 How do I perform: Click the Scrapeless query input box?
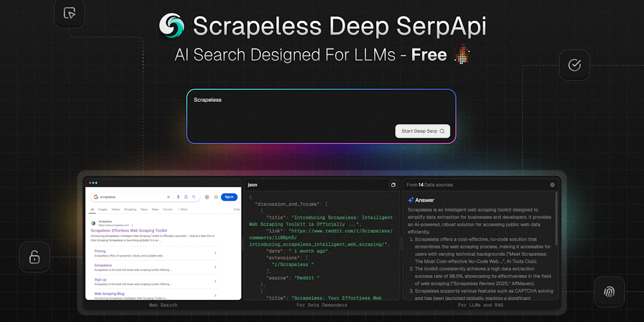(321, 116)
